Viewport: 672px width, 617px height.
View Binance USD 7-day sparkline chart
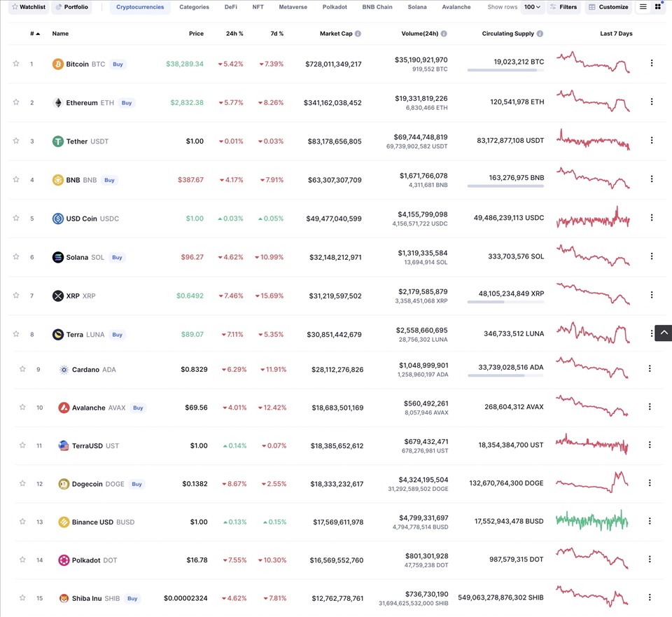coord(592,520)
